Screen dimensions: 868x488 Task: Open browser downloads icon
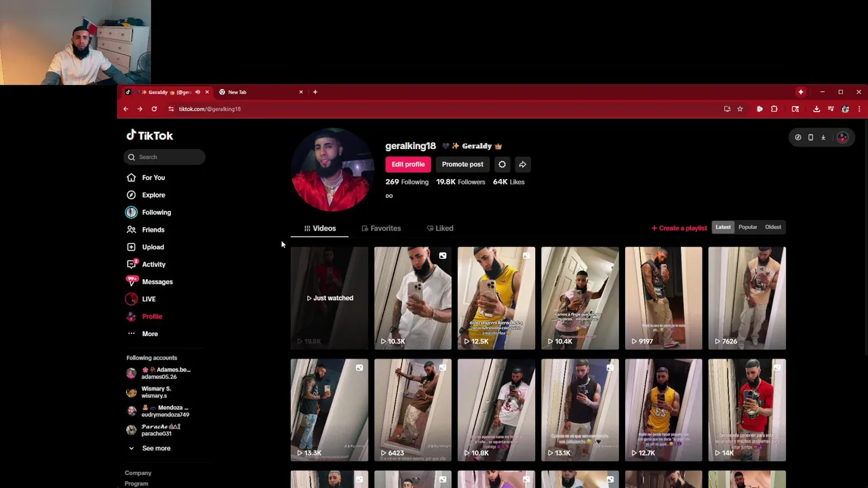[x=816, y=109]
